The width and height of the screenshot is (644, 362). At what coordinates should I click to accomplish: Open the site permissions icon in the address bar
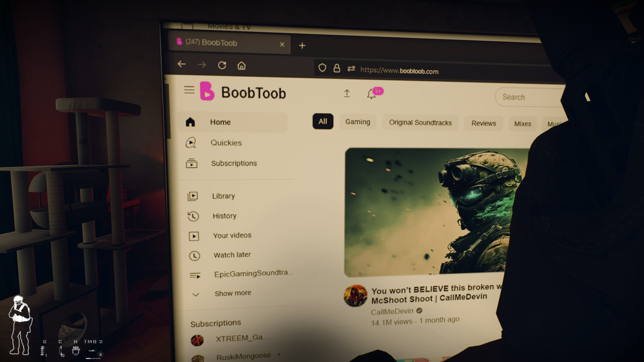click(351, 69)
